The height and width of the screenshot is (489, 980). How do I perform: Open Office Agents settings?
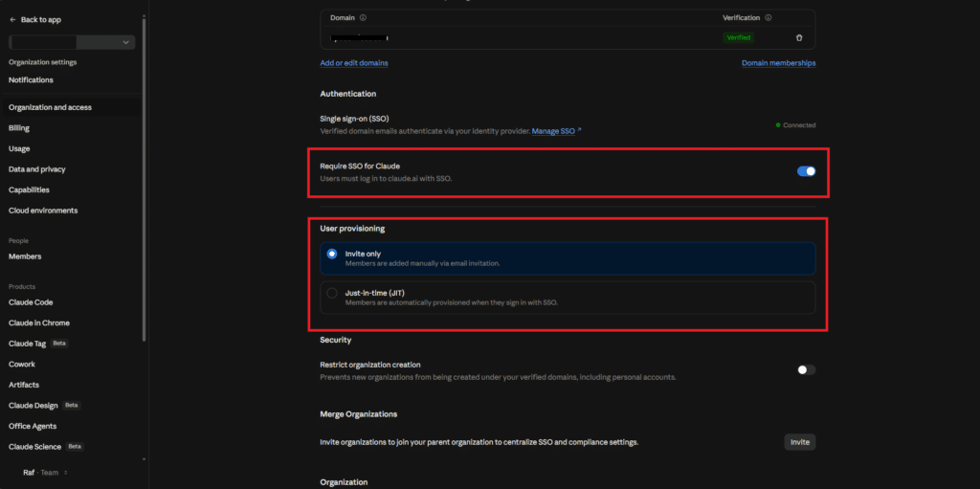tap(33, 427)
